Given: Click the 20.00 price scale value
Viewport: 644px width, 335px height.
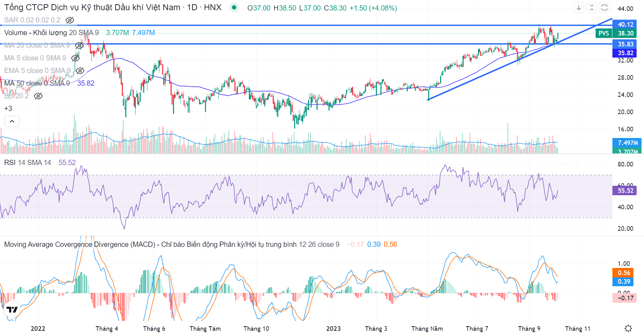Looking at the screenshot, I should point(625,112).
